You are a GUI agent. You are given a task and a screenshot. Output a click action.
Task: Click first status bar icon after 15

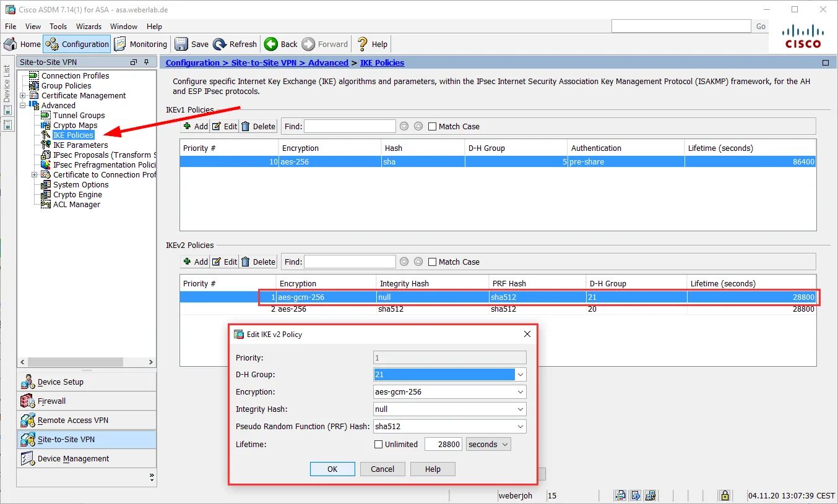click(x=620, y=495)
